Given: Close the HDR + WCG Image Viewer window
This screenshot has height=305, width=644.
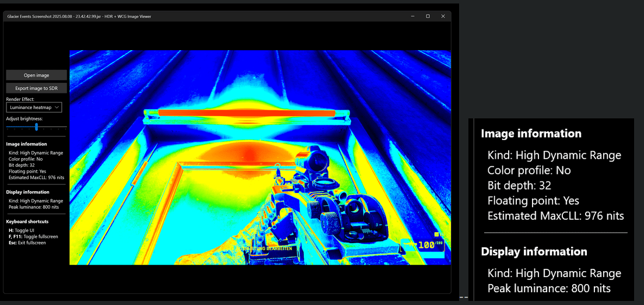Looking at the screenshot, I should point(443,16).
